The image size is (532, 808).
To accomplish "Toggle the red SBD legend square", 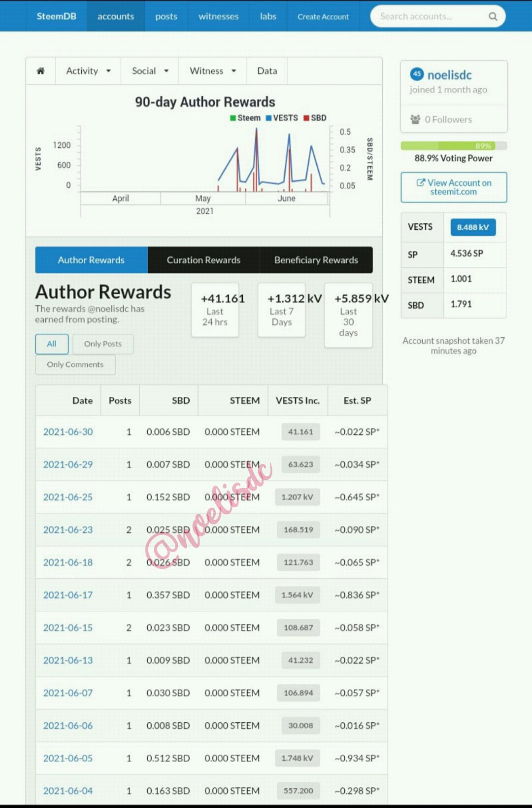I will click(306, 118).
